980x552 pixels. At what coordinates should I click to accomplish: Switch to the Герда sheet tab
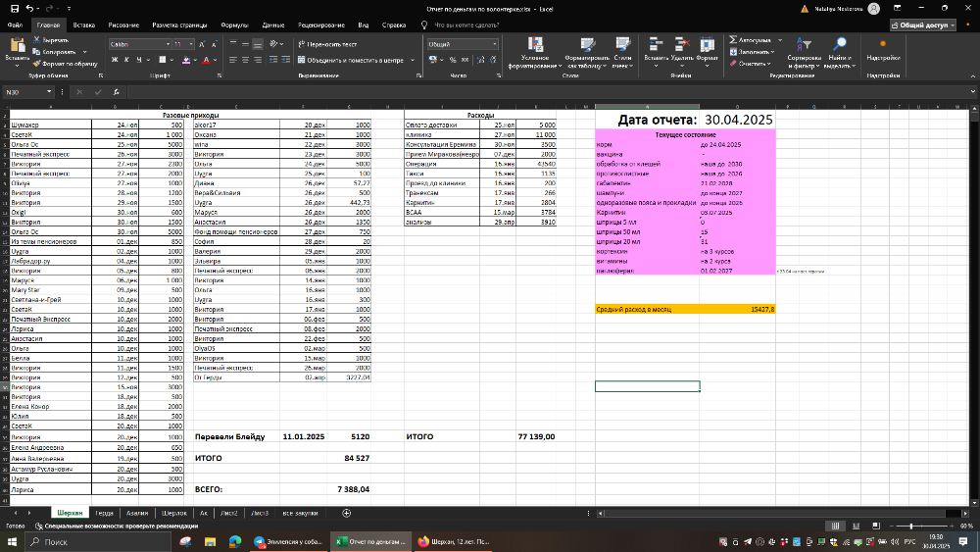click(x=104, y=513)
